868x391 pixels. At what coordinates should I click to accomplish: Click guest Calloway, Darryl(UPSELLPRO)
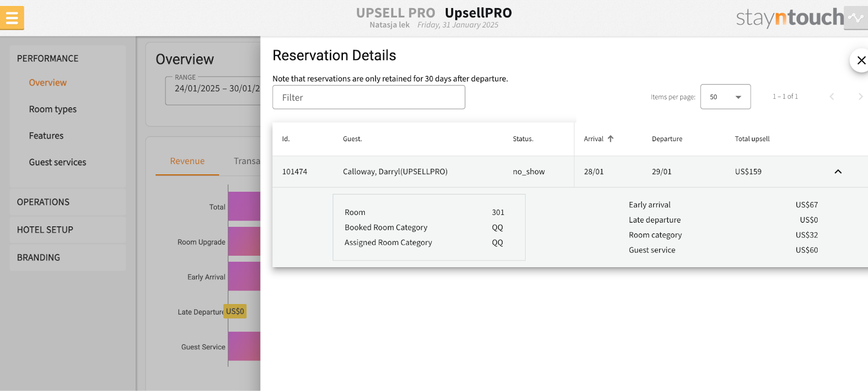395,172
